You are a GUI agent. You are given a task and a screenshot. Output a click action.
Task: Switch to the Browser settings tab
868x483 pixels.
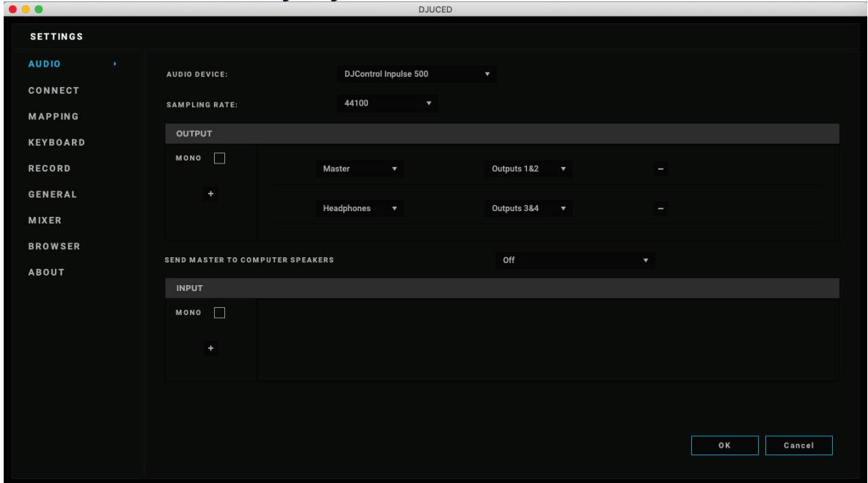(54, 246)
